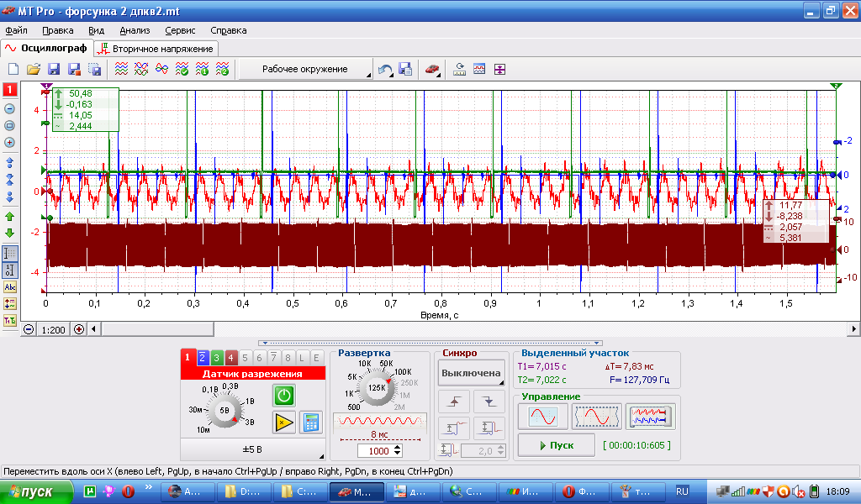Click the horizontal scrollbar right arrow
The image size is (861, 504).
(x=853, y=329)
